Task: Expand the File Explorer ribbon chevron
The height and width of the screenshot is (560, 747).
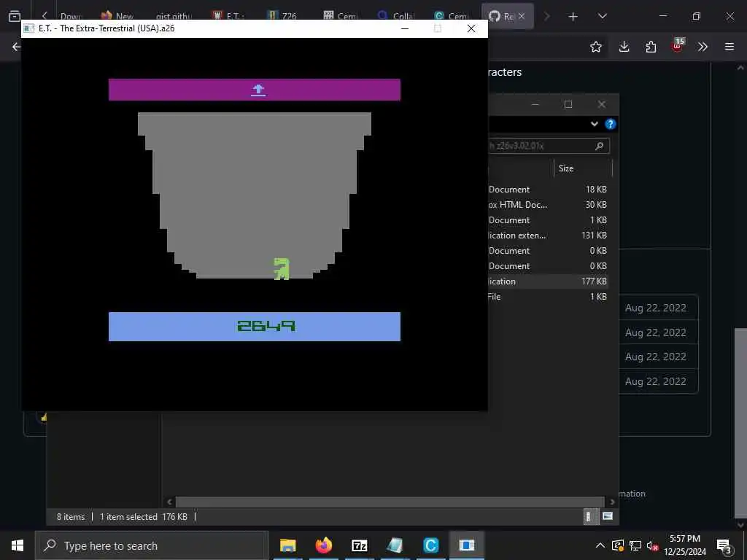Action: pyautogui.click(x=594, y=124)
